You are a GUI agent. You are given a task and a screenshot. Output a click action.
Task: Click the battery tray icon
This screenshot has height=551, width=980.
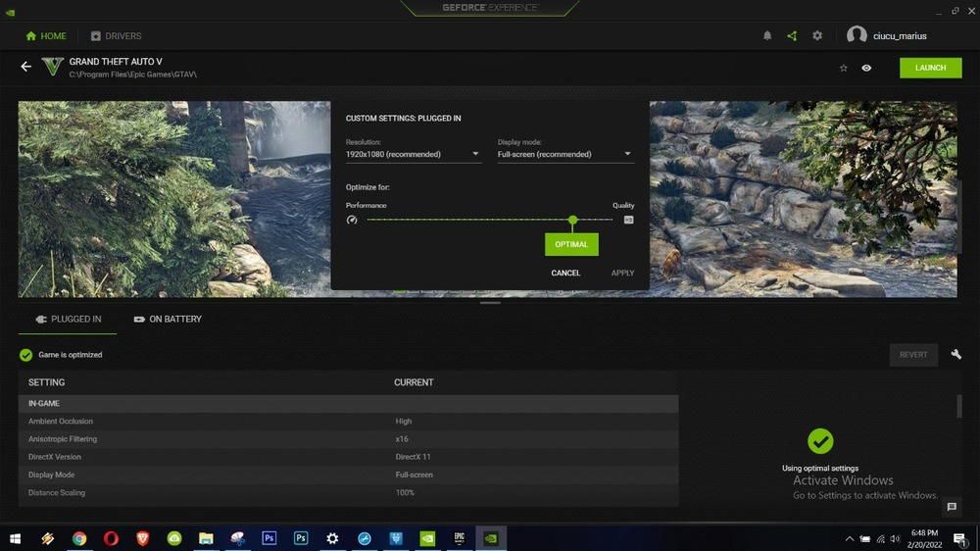pos(865,538)
